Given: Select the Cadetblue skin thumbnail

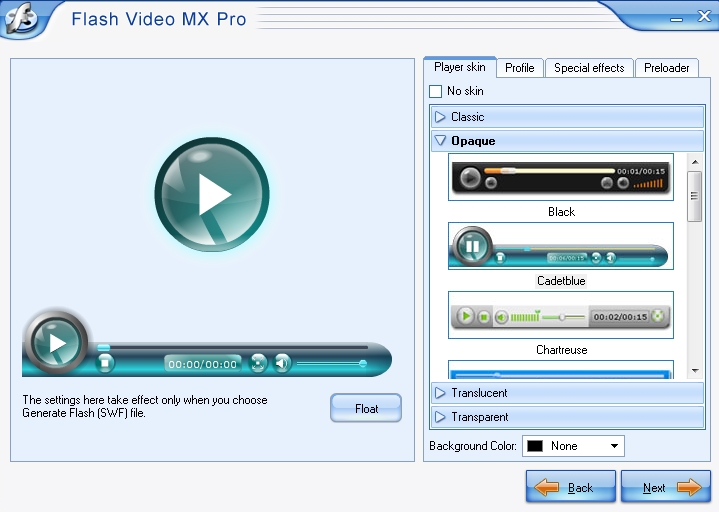Looking at the screenshot, I should 561,246.
